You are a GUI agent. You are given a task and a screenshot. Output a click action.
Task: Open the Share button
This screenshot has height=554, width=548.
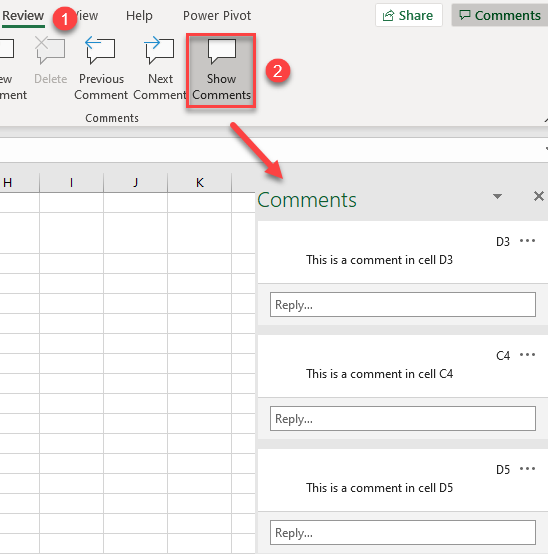(x=408, y=15)
